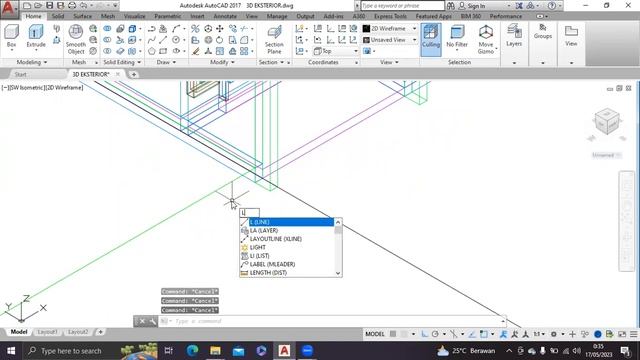640x360 pixels.
Task: Open the Section Plane tool
Action: [x=274, y=39]
